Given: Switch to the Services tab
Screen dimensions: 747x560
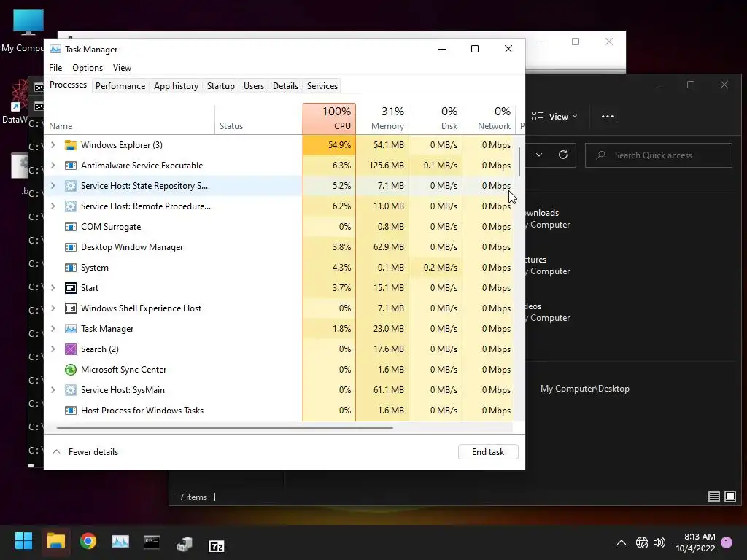Looking at the screenshot, I should (x=322, y=86).
